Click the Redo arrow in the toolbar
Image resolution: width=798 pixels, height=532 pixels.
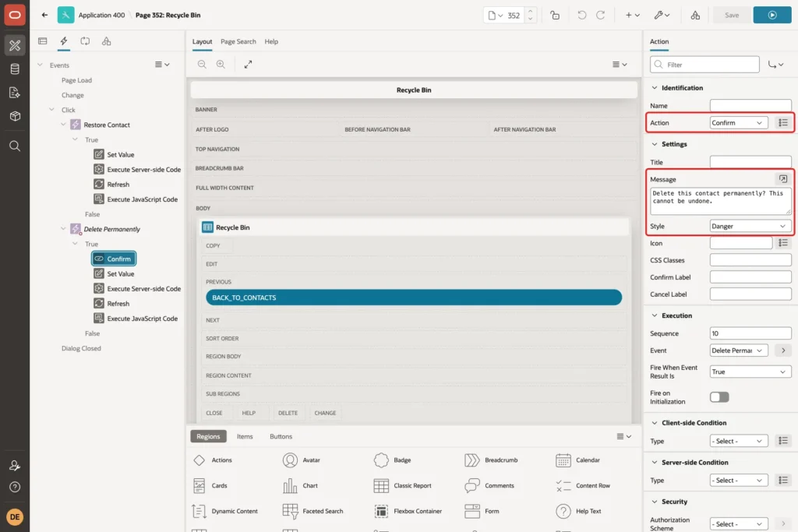pos(601,15)
